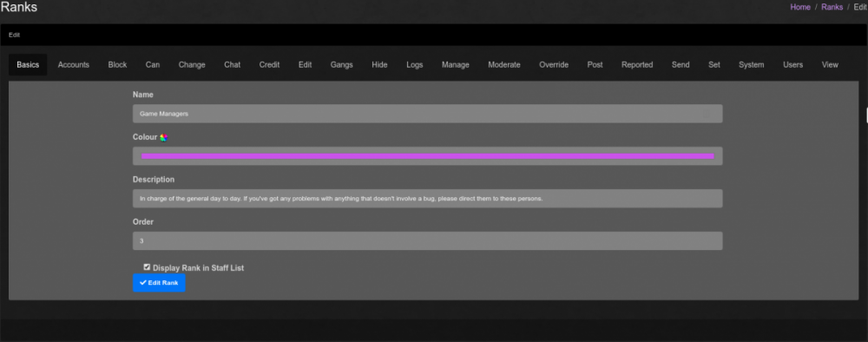Screen dimensions: 868x342
Task: Click the purple Colour swatch field
Action: click(x=427, y=156)
